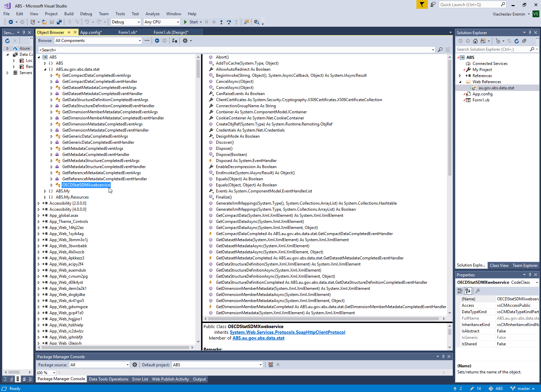Open the Browse All Components dropdown

click(x=98, y=41)
